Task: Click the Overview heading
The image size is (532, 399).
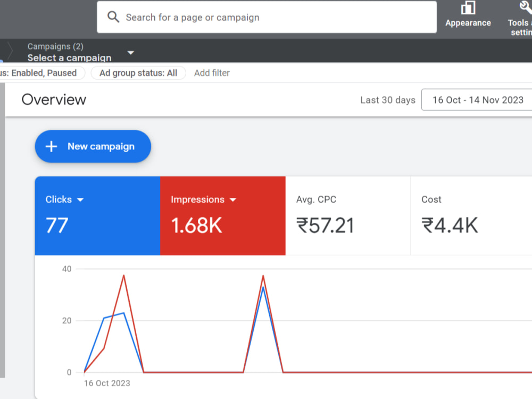Action: (54, 100)
